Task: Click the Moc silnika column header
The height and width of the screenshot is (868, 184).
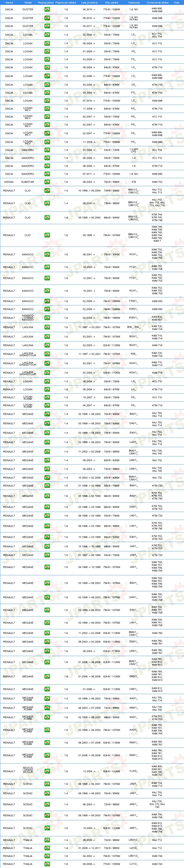Action: point(112,2)
